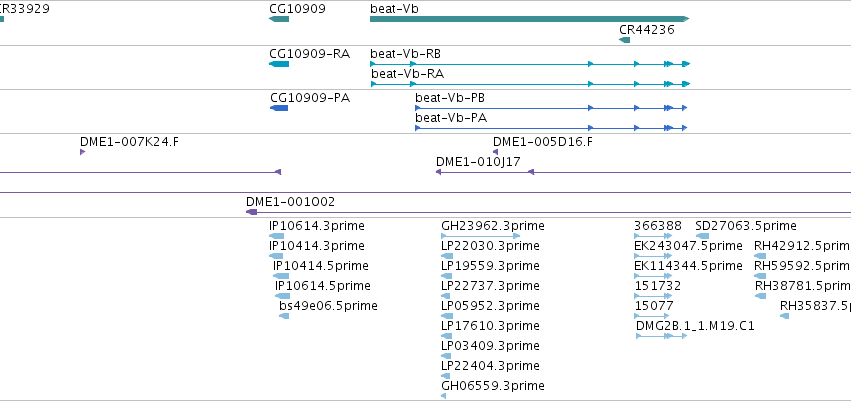851x401 pixels.
Task: Click the DME1-010J17 feature arrowhead
Action: (439, 172)
